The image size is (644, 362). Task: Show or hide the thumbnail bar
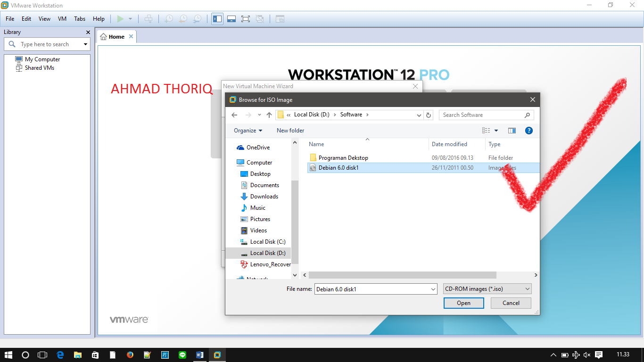(x=231, y=19)
